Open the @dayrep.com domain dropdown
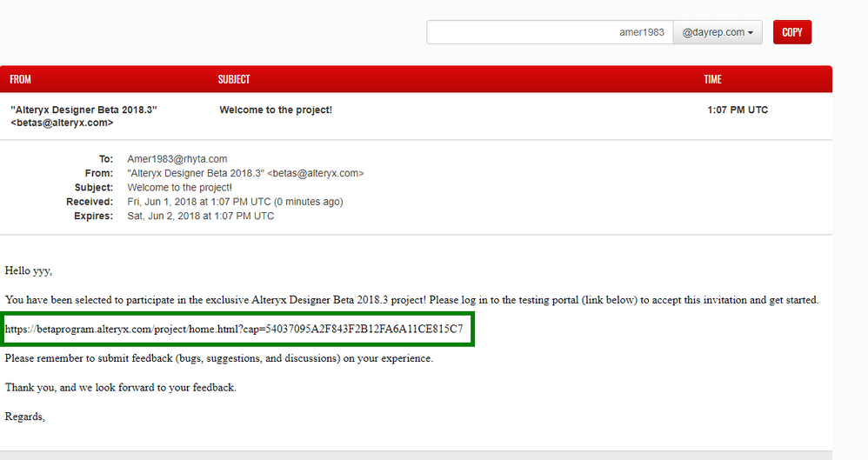This screenshot has width=868, height=460. click(718, 32)
